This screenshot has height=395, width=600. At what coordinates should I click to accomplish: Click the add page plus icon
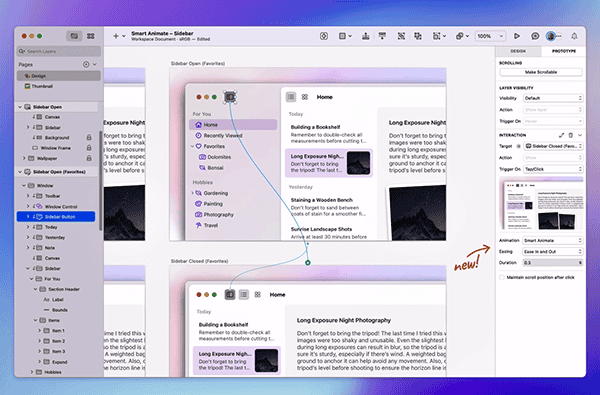86,64
